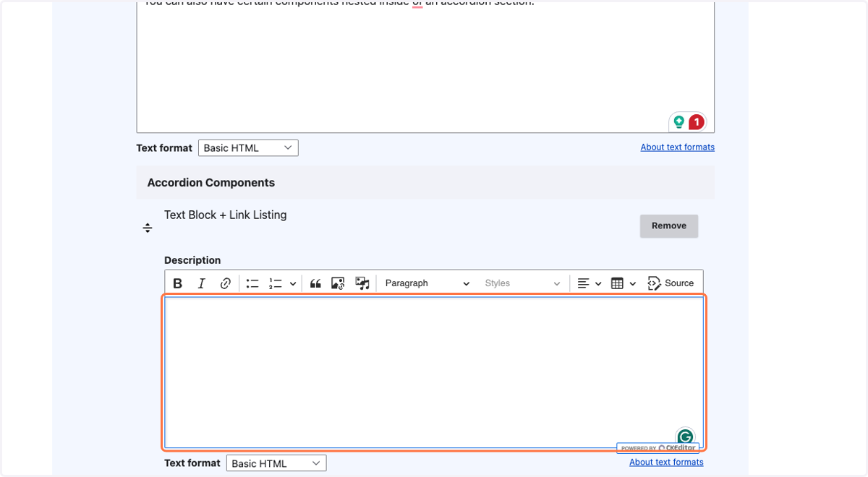This screenshot has height=477, width=868.
Task: Click inside the upper body text editor
Action: click(x=425, y=66)
